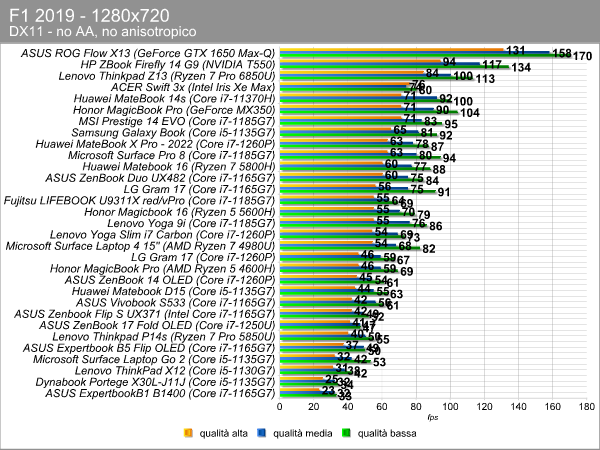Image resolution: width=600 pixels, height=450 pixels.
Task: Select 'ASUS ZenBook 17 Fold OLED' label
Action: click(157, 325)
